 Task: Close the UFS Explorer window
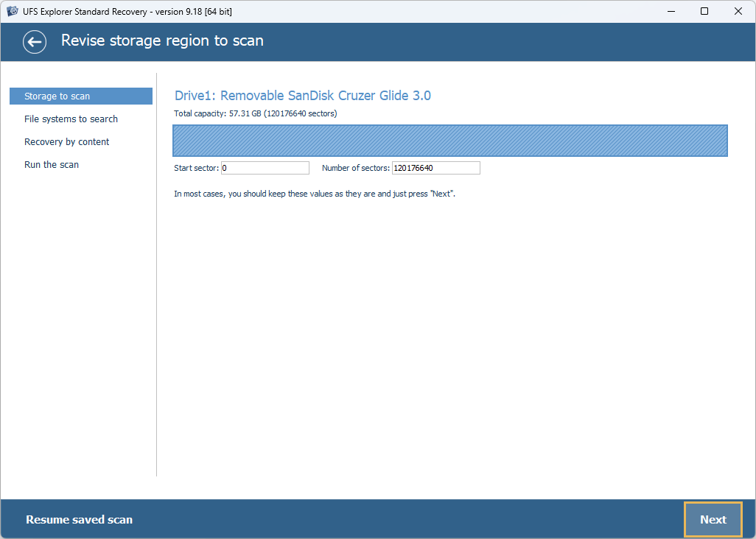coord(738,11)
